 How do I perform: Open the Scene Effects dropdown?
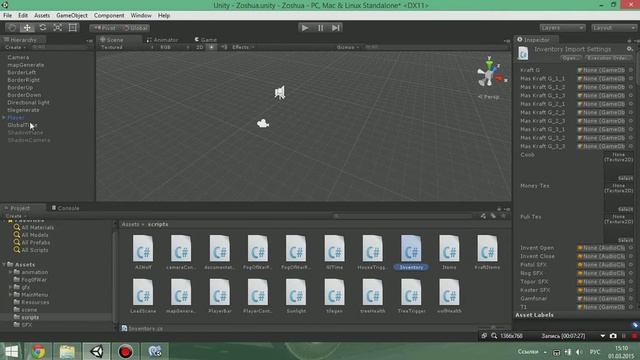tap(243, 47)
